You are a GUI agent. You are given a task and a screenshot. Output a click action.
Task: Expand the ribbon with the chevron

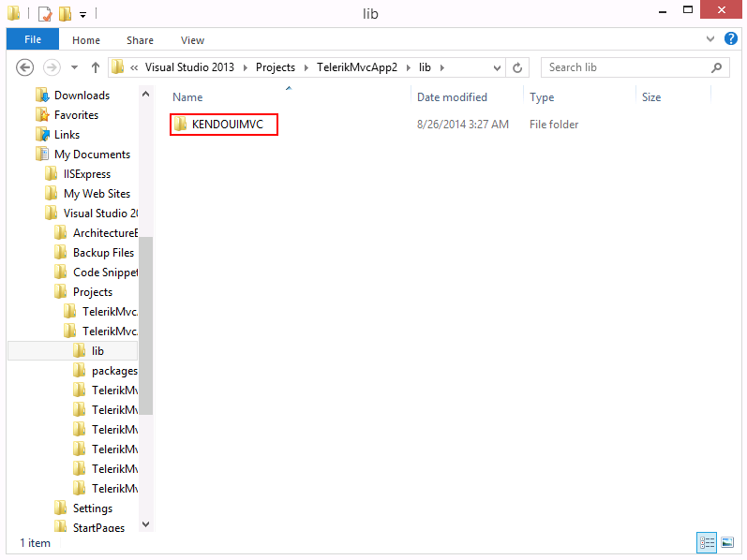[710, 39]
